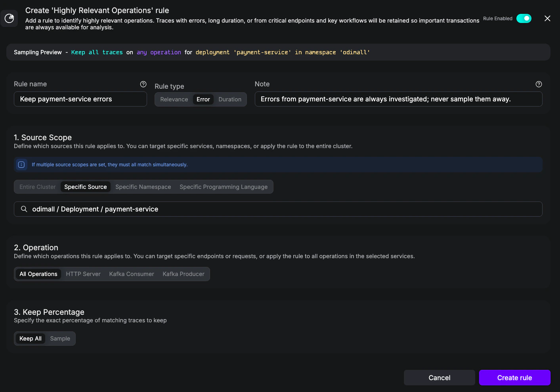Select the Error rule type
Viewport: 560px width, 392px height.
pos(203,99)
